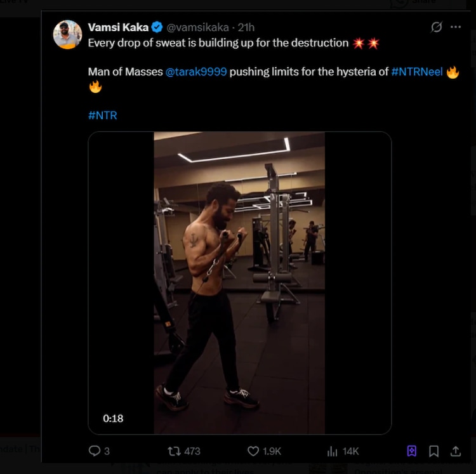Open the post's 21h timestamp
The width and height of the screenshot is (476, 474).
[x=246, y=27]
